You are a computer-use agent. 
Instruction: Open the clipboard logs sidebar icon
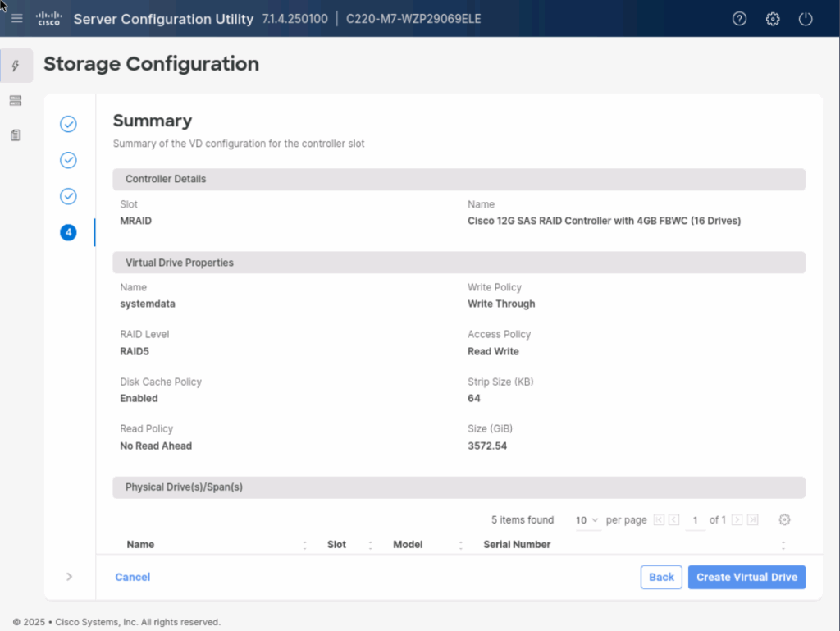16,135
